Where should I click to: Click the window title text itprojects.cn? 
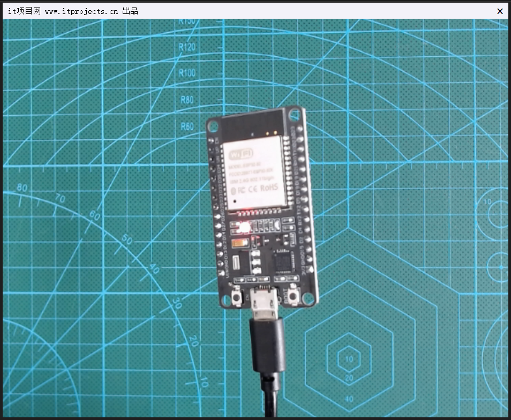pyautogui.click(x=73, y=11)
